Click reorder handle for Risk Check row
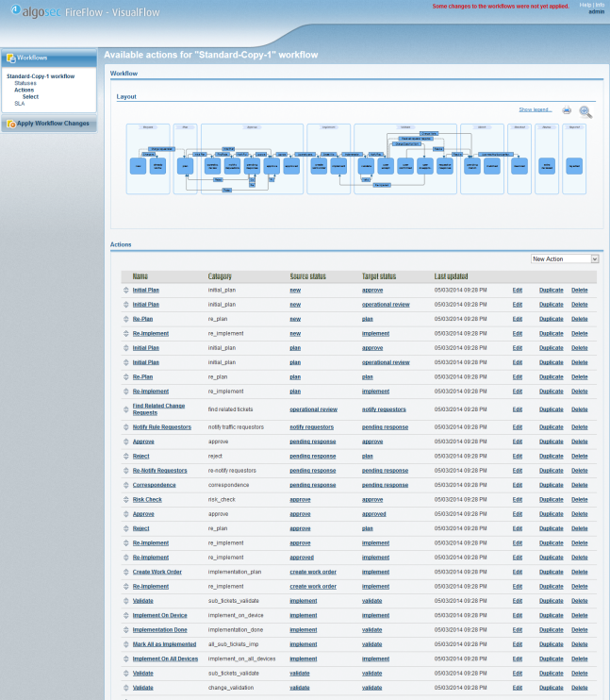610x700 pixels. [x=125, y=499]
